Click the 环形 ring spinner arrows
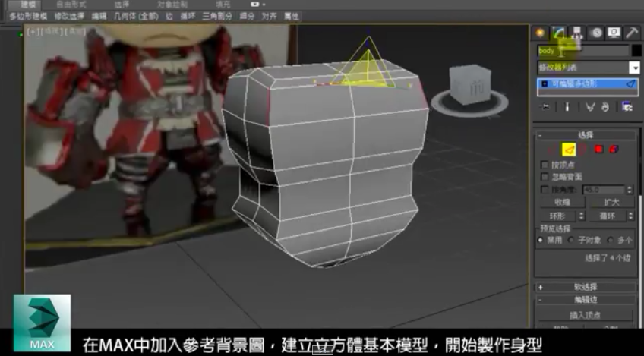This screenshot has width=644, height=356. (582, 216)
